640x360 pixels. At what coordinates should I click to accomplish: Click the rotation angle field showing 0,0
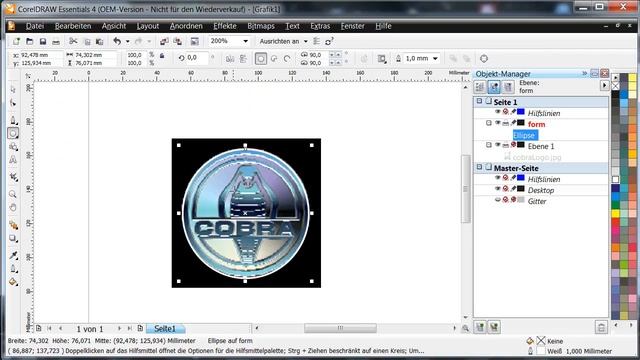pyautogui.click(x=196, y=58)
